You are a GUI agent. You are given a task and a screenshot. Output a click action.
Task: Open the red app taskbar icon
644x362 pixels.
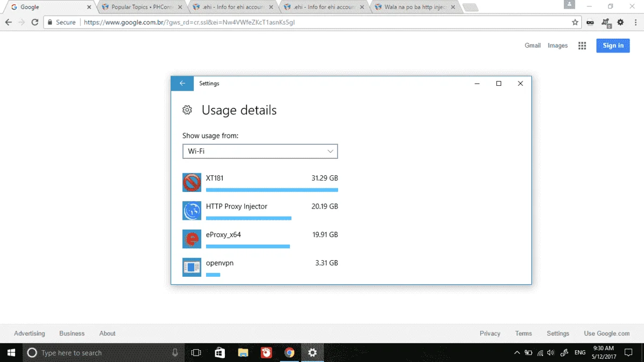(266, 353)
